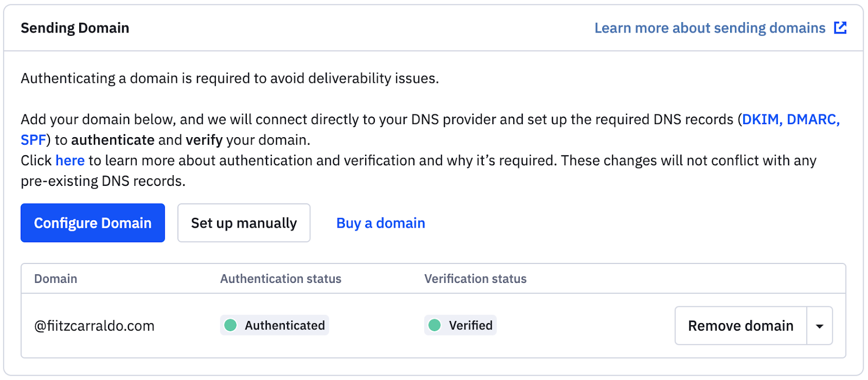Screen dimensions: 868x380
Task: Click the Domain column header
Action: pos(55,279)
